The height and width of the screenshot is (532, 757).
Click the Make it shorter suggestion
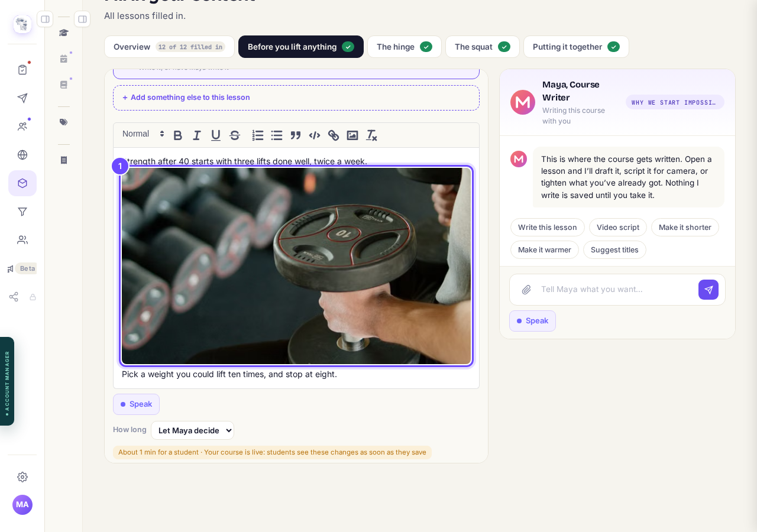click(685, 228)
